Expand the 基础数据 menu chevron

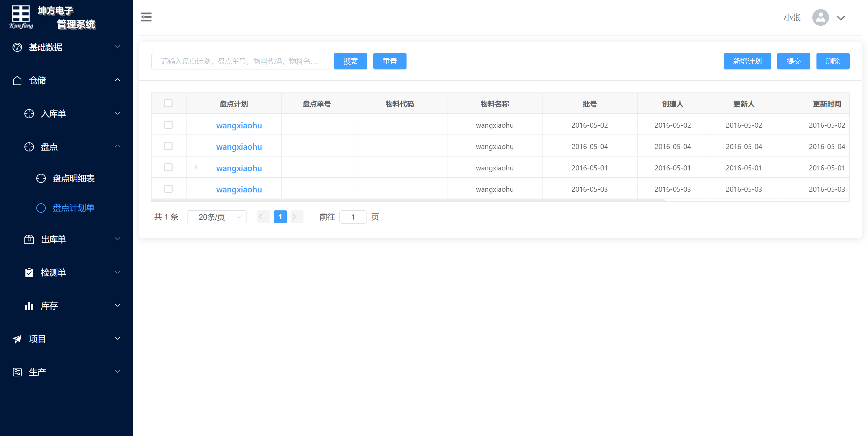(x=118, y=47)
